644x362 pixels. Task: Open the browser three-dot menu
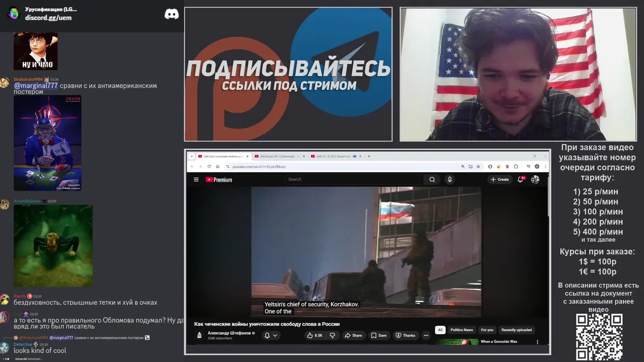[x=545, y=166]
